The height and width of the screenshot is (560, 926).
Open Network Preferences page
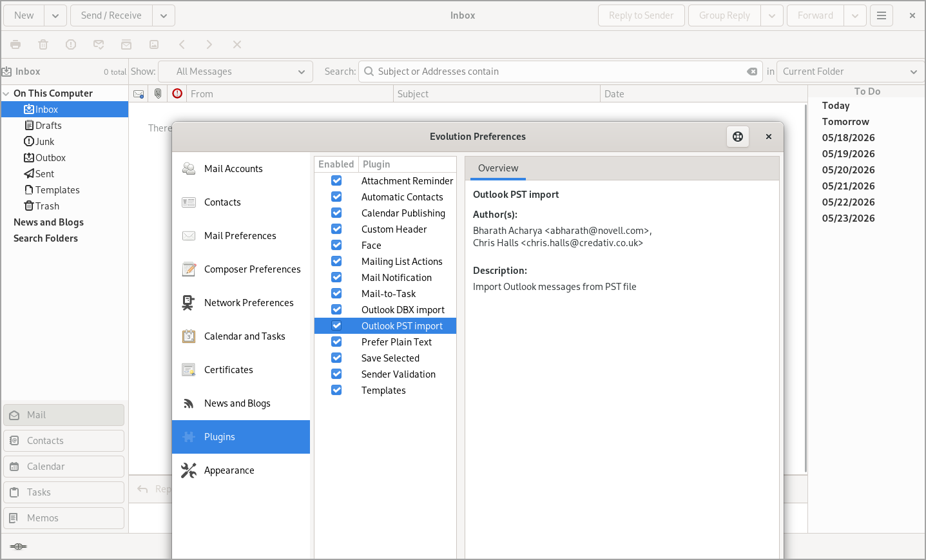(x=241, y=303)
